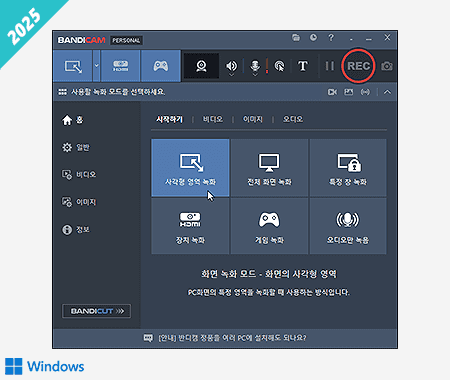The width and height of the screenshot is (450, 380).
Task: Click the BANDICAM logo
Action: click(x=81, y=40)
